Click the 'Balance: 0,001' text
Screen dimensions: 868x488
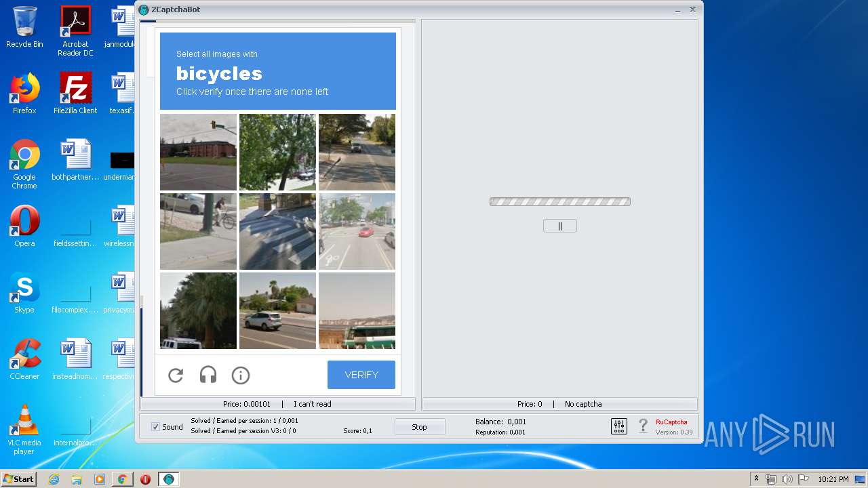point(500,422)
